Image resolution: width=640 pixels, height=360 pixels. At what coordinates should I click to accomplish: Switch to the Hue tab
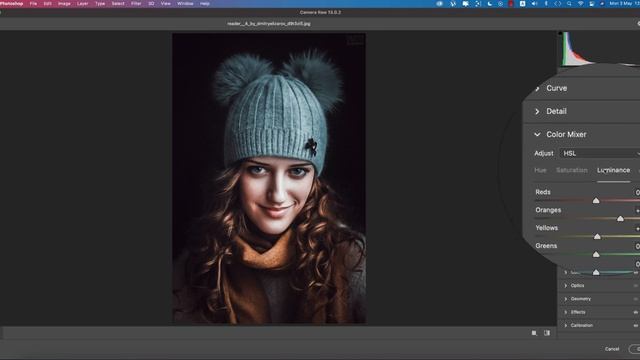point(540,170)
